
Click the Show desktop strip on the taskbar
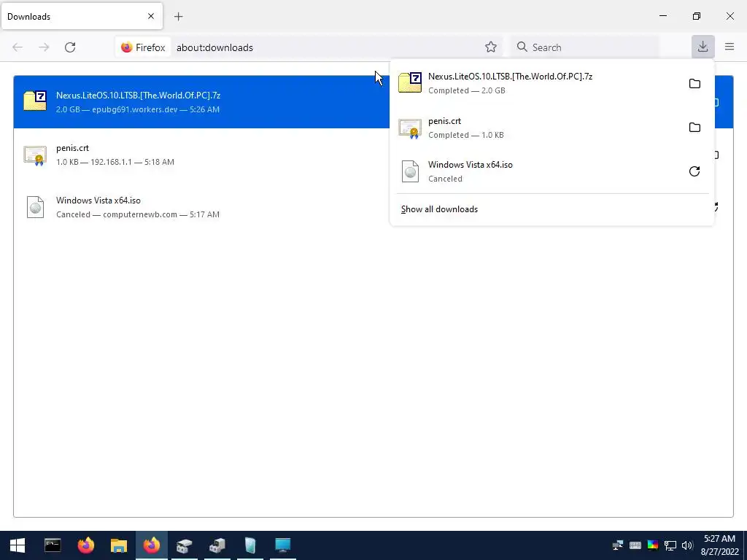tap(745, 545)
